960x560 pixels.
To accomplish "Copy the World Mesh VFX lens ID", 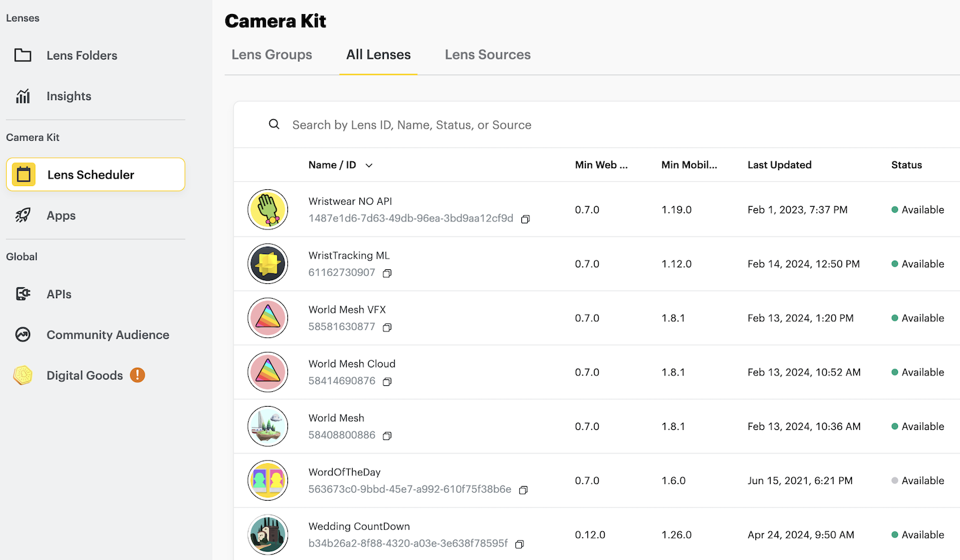I will 387,327.
